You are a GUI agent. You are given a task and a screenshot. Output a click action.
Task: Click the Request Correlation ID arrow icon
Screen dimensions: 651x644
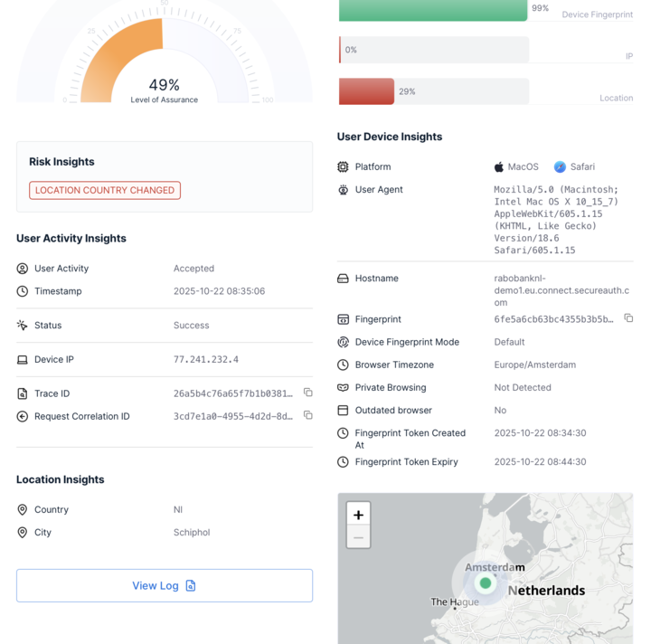[x=23, y=416]
